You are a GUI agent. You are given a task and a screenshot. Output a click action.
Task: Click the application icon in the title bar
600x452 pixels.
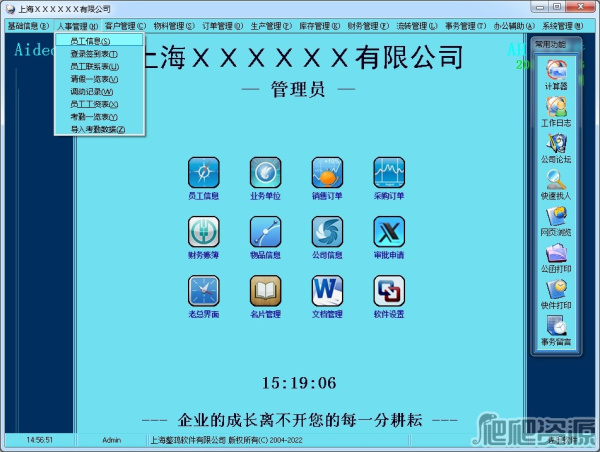(x=10, y=8)
